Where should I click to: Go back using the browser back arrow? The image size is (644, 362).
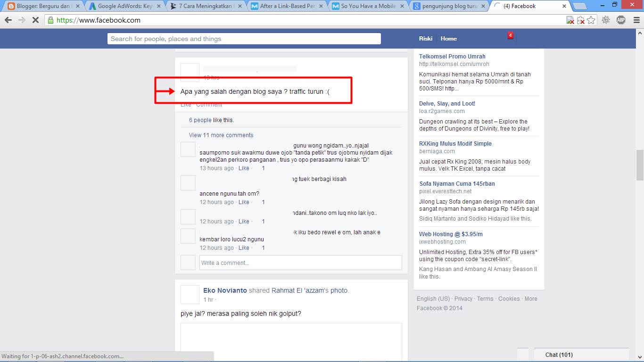(x=8, y=20)
